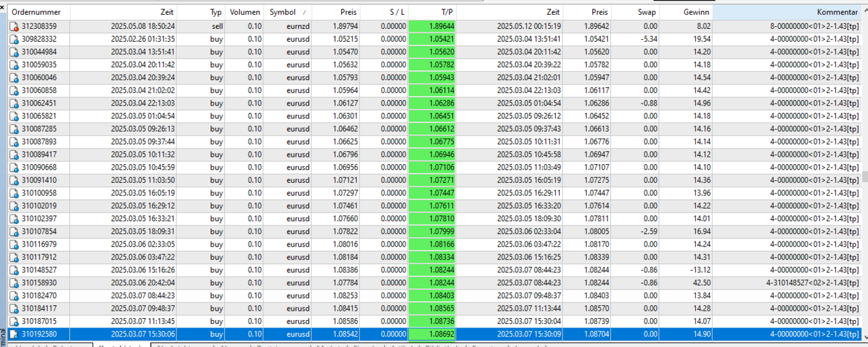
Task: Click the order icon beside 310148527
Action: click(x=14, y=269)
